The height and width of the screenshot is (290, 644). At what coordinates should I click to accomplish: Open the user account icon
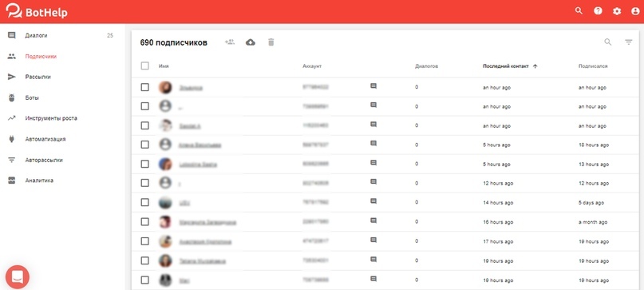coord(635,11)
